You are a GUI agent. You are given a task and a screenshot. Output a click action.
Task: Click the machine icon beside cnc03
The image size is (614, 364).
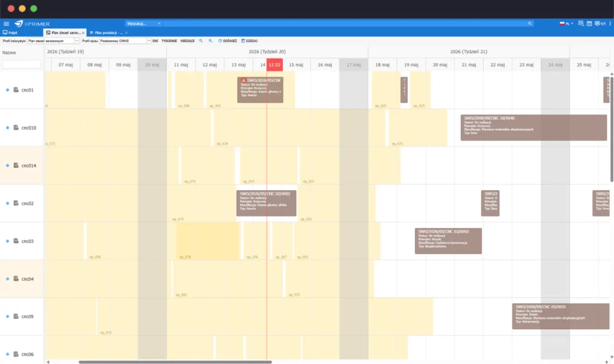(x=16, y=241)
